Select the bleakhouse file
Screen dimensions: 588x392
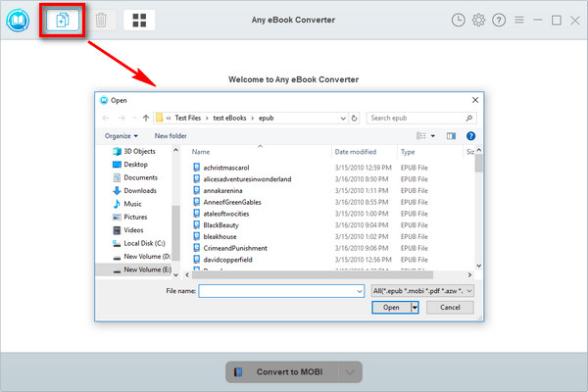tap(220, 237)
